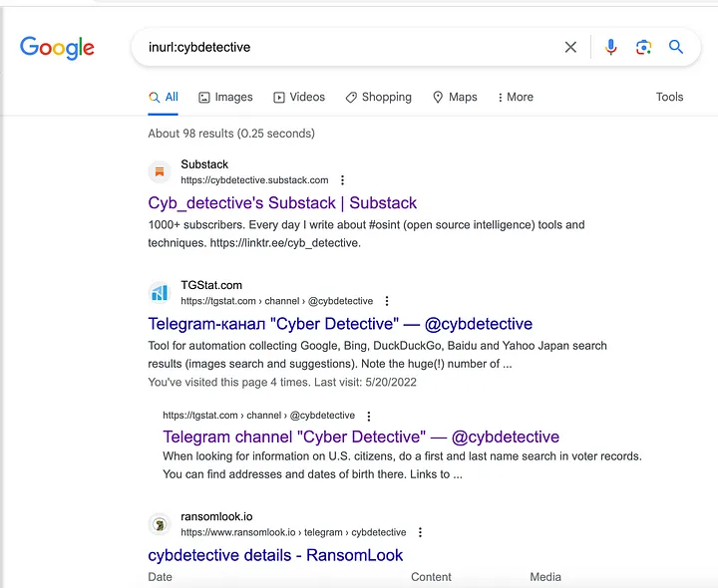Open options menu for Substack result

pyautogui.click(x=342, y=180)
